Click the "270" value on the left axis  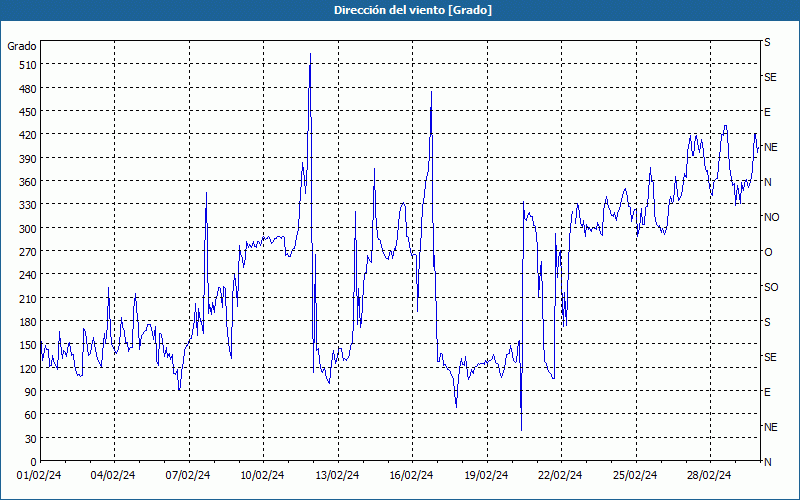28,252
